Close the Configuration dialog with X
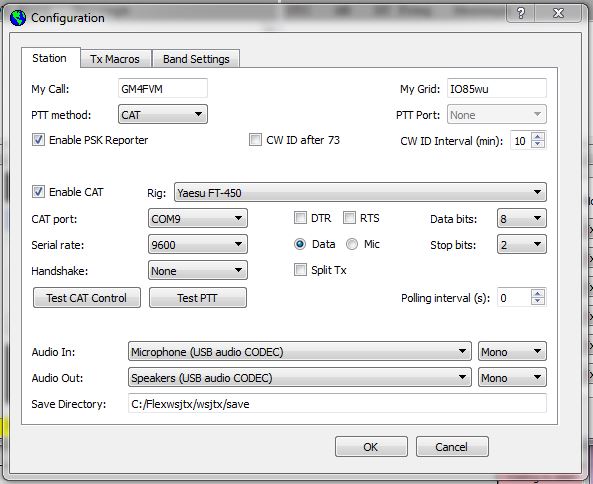This screenshot has height=484, width=593. click(x=558, y=14)
